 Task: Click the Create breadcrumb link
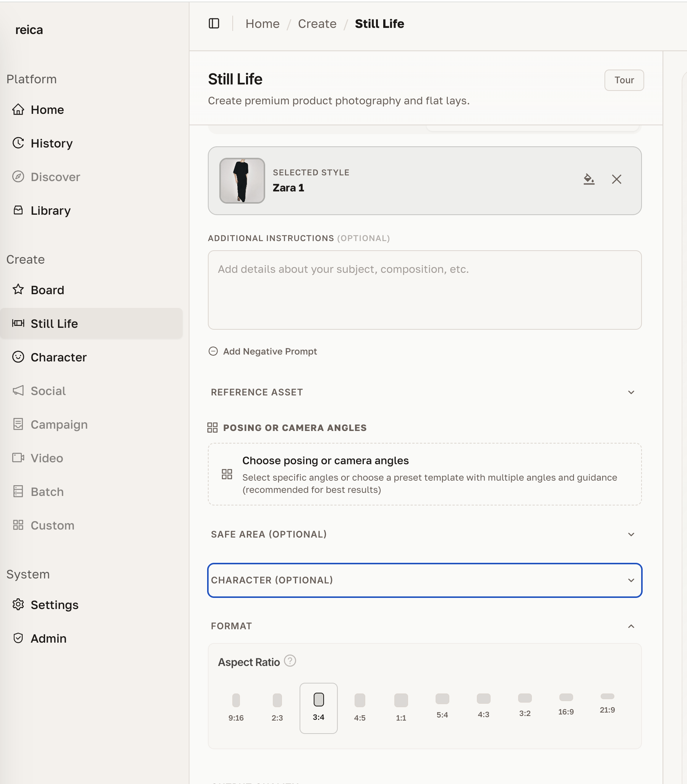click(x=317, y=24)
